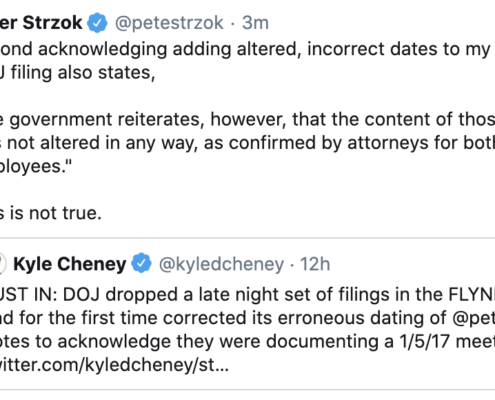
Task: Open the @petestrzok handle link
Action: coord(169,23)
